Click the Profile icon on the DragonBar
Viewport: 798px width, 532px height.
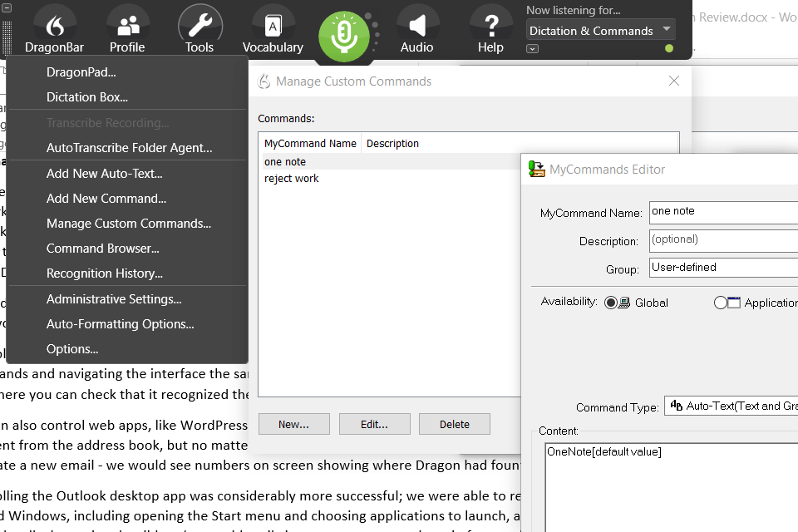click(x=126, y=25)
